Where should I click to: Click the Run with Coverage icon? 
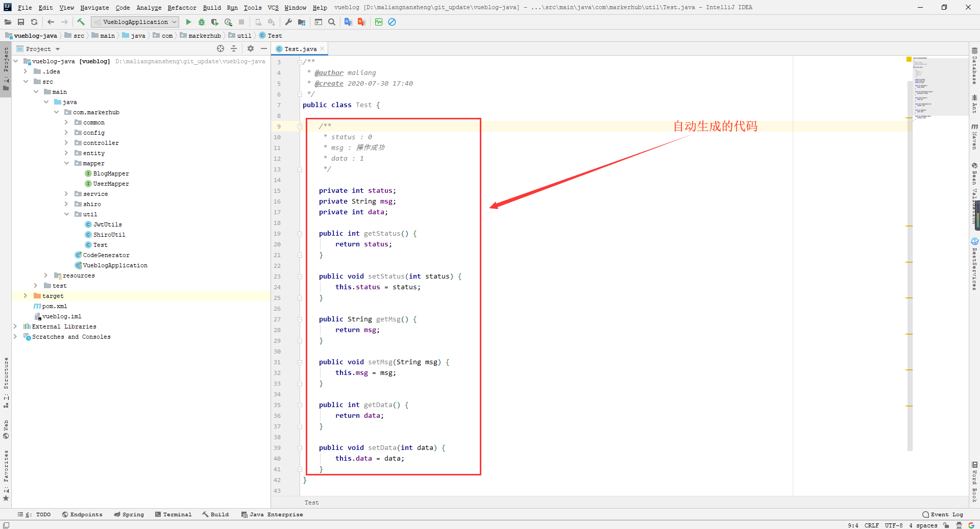click(x=215, y=22)
